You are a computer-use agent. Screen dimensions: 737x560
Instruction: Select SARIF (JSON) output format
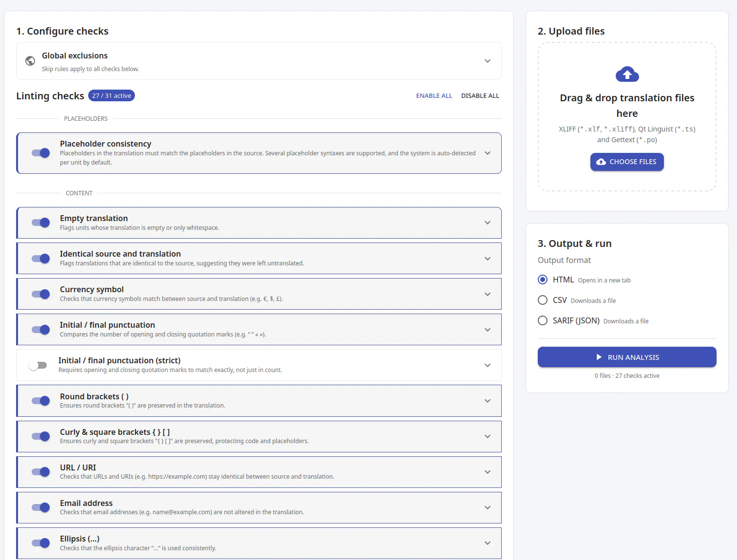click(543, 320)
